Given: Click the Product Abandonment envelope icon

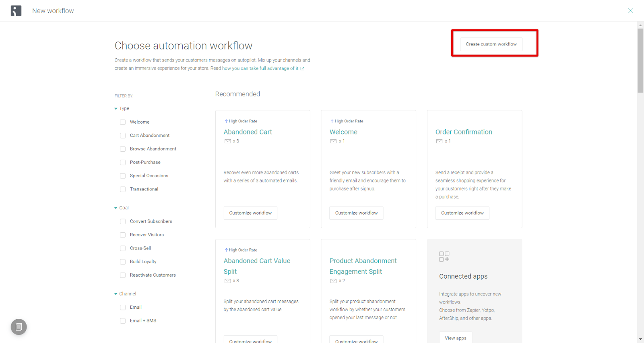Looking at the screenshot, I should click(333, 281).
